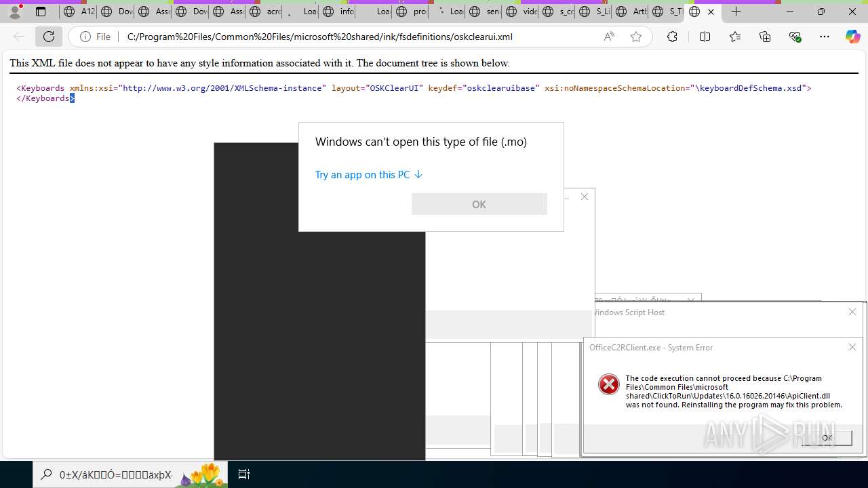Open Browser essentials

coord(795,37)
